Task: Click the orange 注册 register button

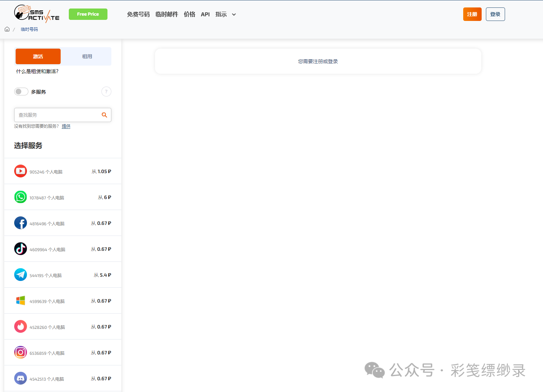Action: click(472, 14)
